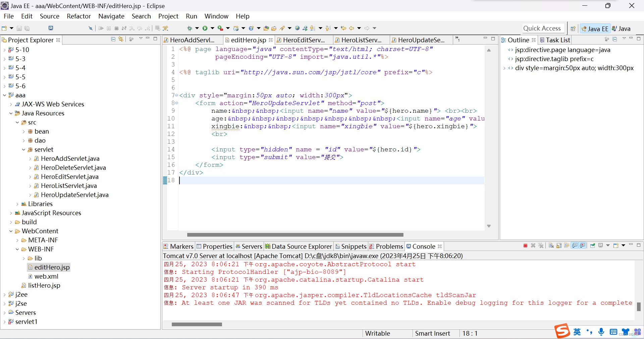644x339 pixels.
Task: Toggle Scroll Lock in the Console toolbar
Action: click(x=559, y=246)
